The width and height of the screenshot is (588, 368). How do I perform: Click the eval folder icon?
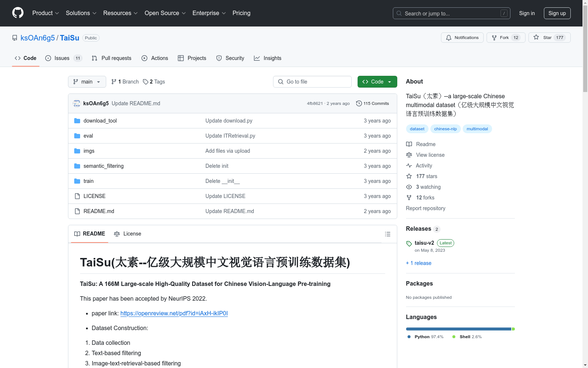[77, 136]
